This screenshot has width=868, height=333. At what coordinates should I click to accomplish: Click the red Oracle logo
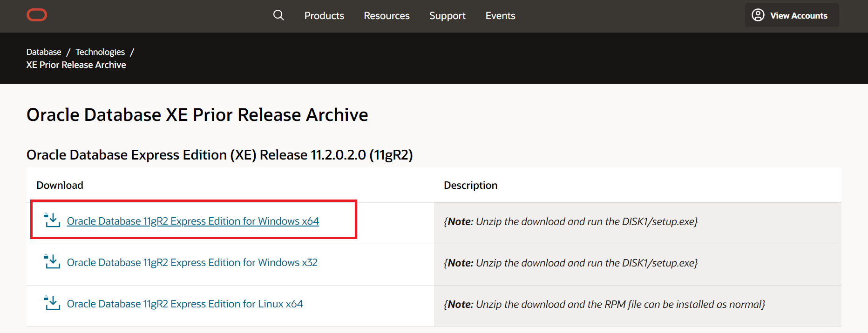coord(37,15)
